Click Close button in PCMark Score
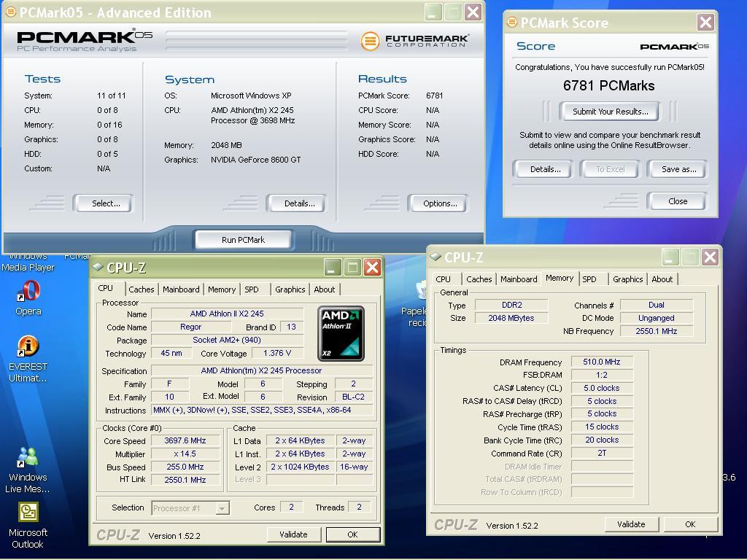747x560 pixels. (678, 201)
